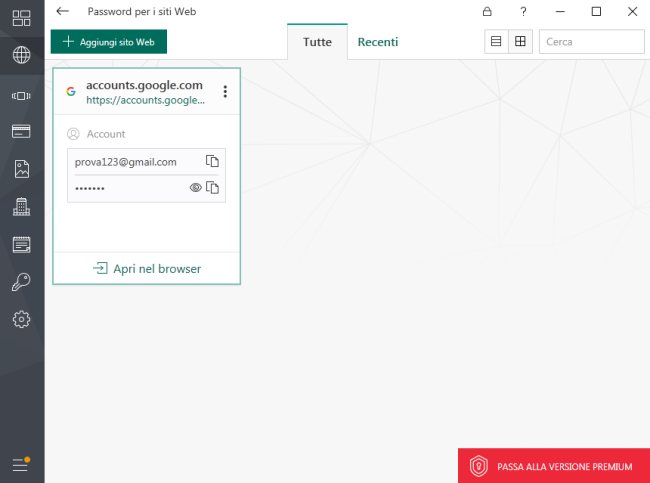Image resolution: width=650 pixels, height=483 pixels.
Task: Switch to grid view layout
Action: coord(520,41)
